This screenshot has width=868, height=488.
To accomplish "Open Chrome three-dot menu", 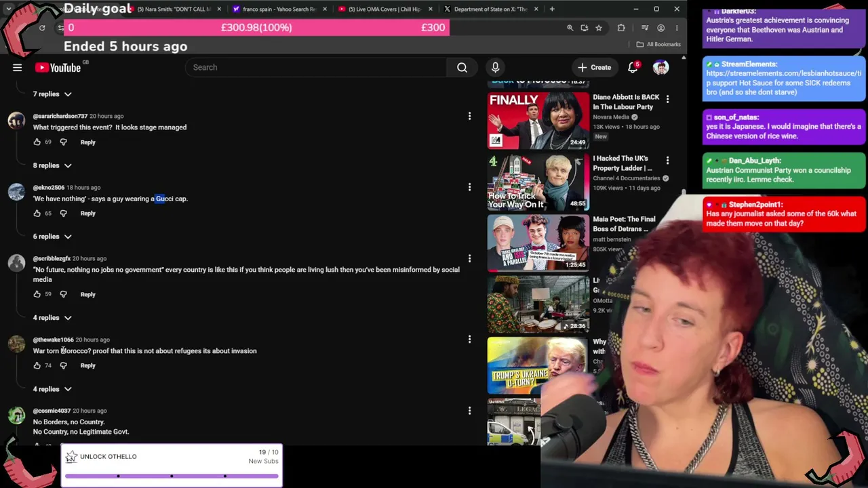I will pos(676,28).
